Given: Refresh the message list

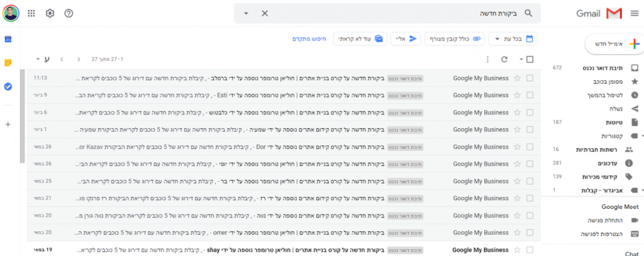Looking at the screenshot, I should (504, 59).
